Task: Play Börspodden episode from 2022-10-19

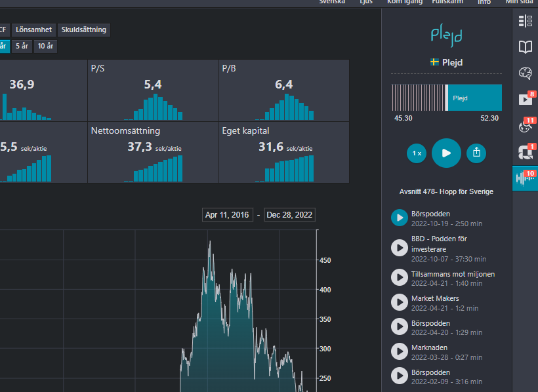Action: click(x=400, y=218)
